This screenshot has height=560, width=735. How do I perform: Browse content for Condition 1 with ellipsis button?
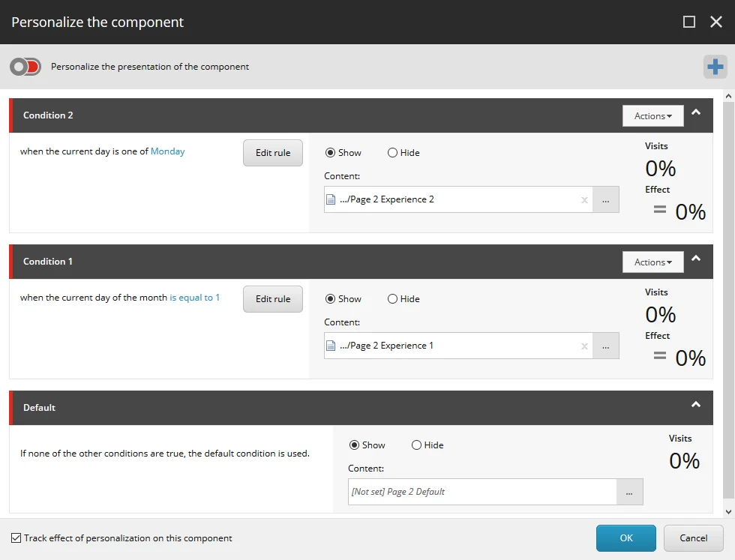606,346
